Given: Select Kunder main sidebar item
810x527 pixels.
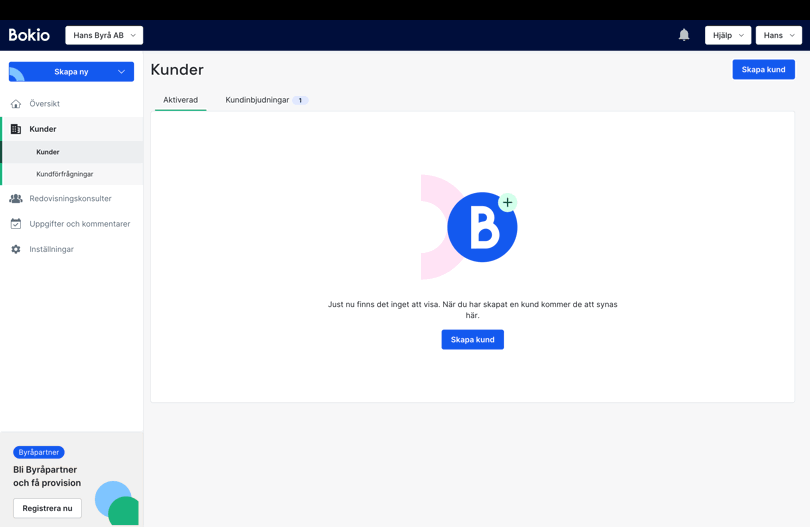Looking at the screenshot, I should (x=71, y=129).
